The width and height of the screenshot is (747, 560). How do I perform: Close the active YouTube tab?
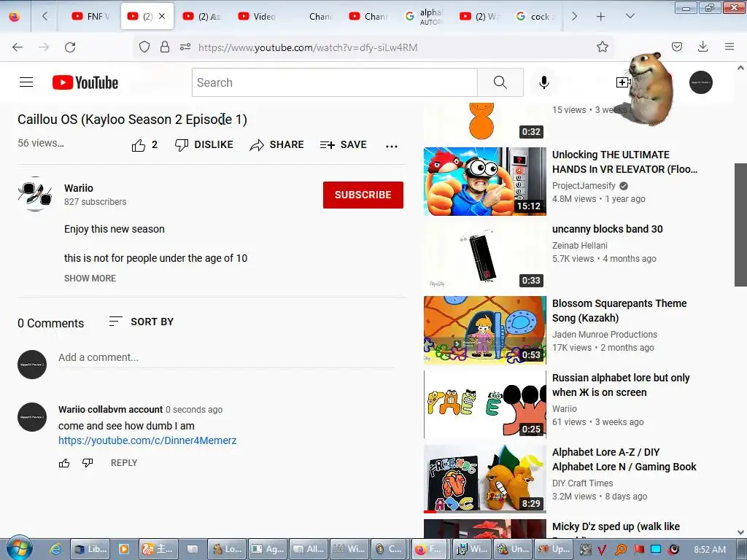click(x=162, y=16)
